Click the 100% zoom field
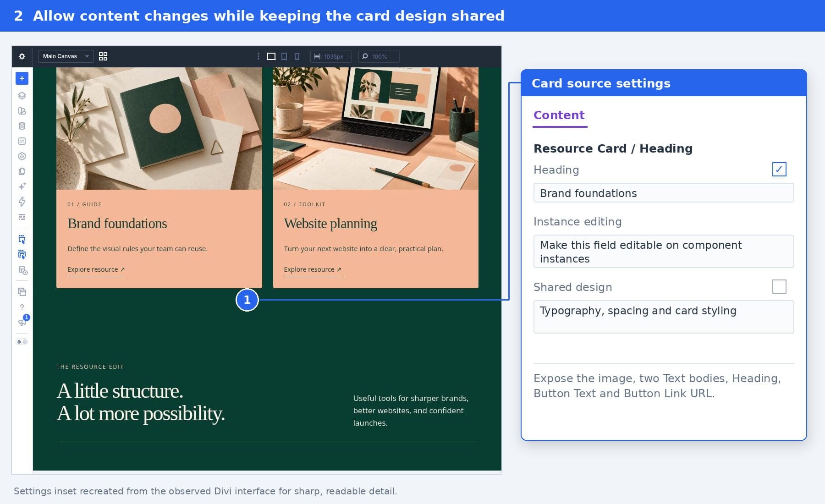Viewport: 825px width, 504px height. (379, 56)
